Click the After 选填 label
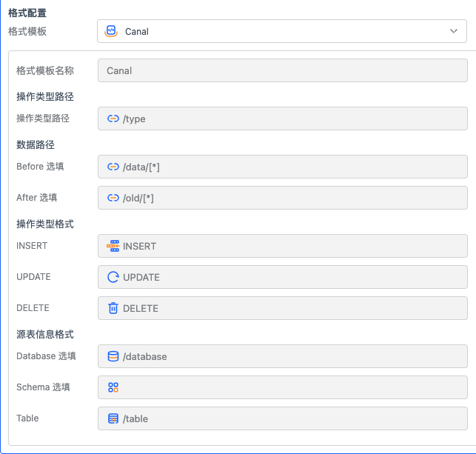The width and height of the screenshot is (476, 454). [37, 198]
